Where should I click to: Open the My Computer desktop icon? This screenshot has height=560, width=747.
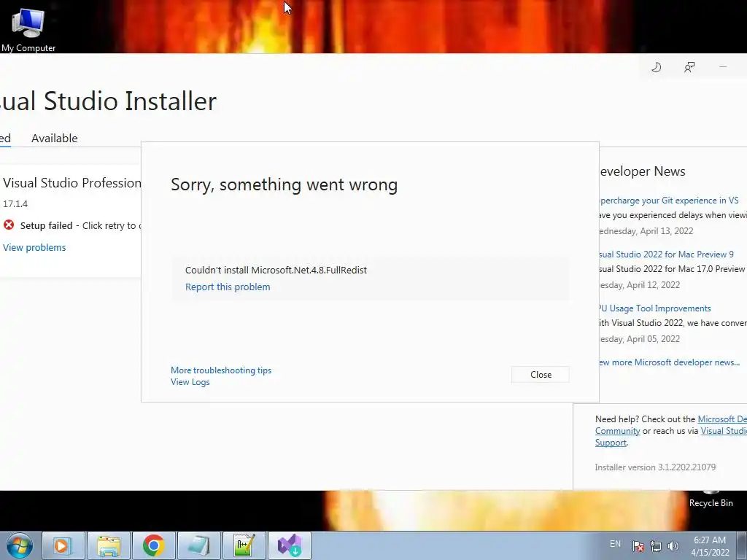[28, 28]
